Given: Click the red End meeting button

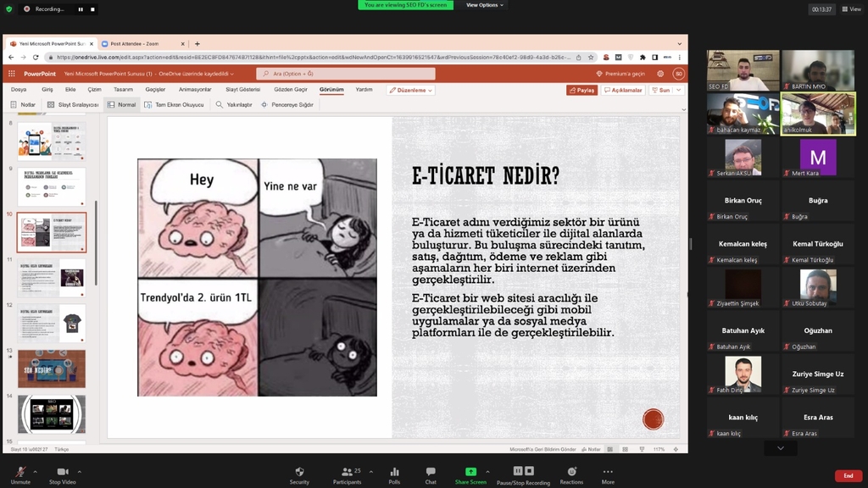Looking at the screenshot, I should click(848, 476).
